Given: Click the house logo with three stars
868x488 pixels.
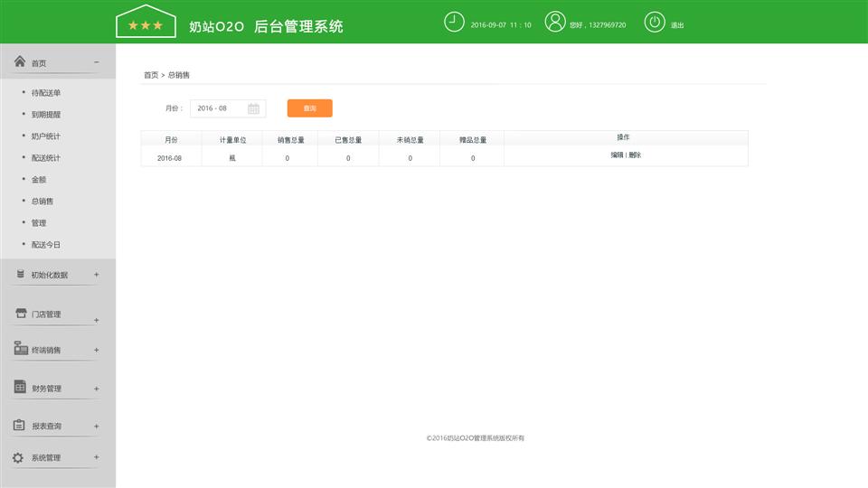Looking at the screenshot, I should click(x=146, y=23).
